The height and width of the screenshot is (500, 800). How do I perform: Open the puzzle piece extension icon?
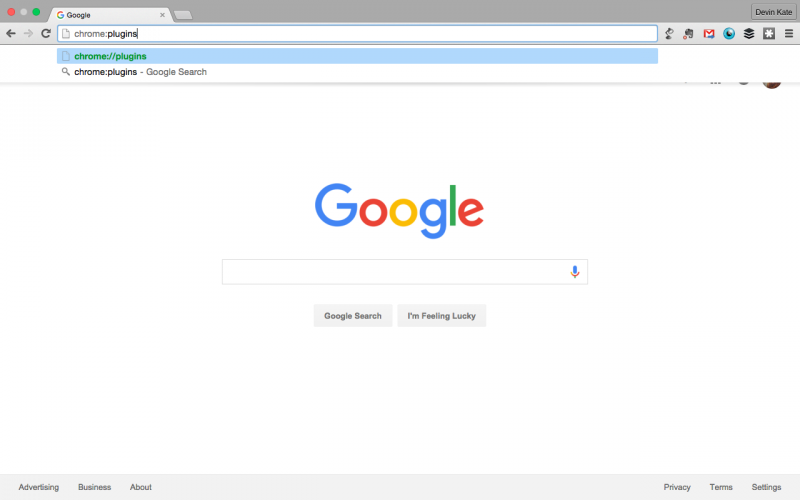click(769, 34)
